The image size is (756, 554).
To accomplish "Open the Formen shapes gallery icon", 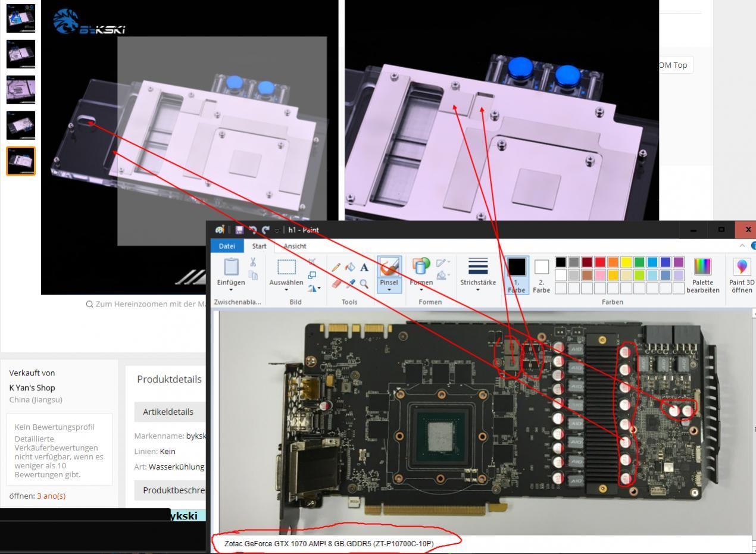I will [421, 267].
